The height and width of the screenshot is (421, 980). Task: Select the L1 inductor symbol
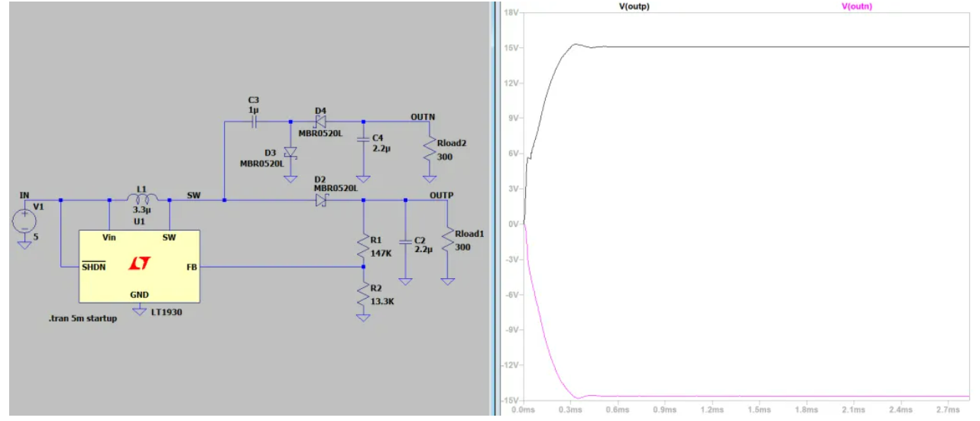pos(140,200)
